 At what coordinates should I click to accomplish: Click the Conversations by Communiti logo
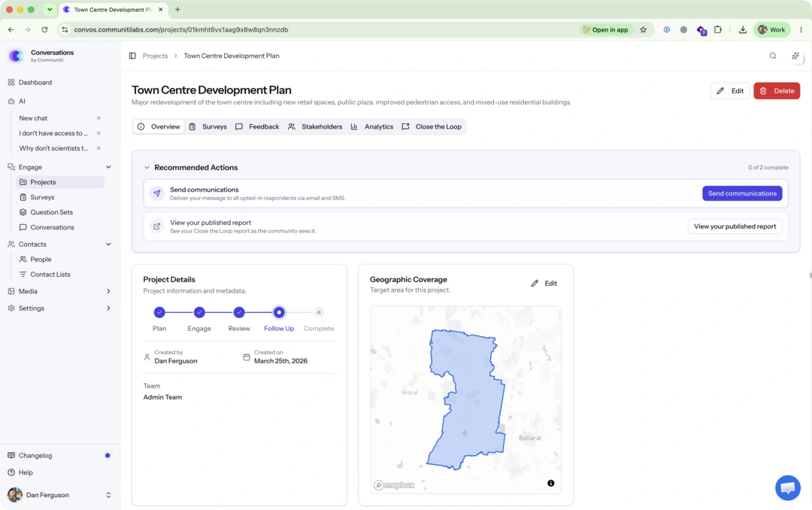coord(16,56)
